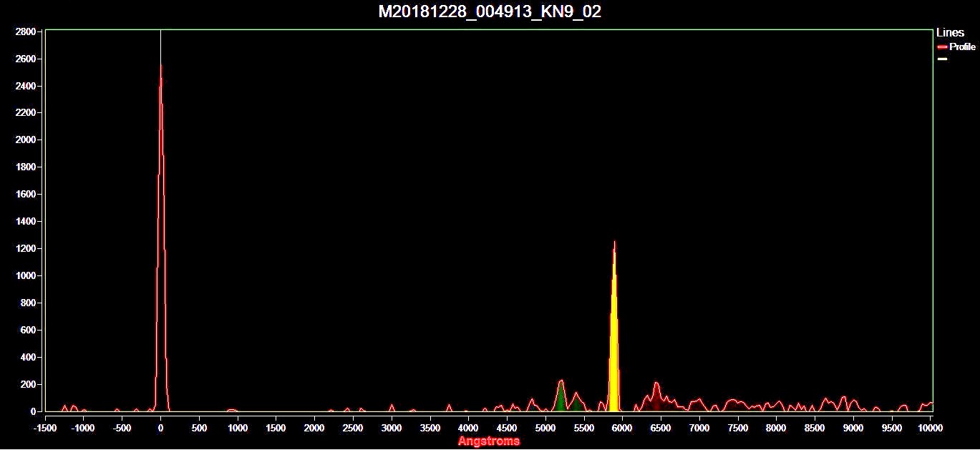Click the 6000 x-axis label
The height and width of the screenshot is (450, 980).
click(622, 428)
